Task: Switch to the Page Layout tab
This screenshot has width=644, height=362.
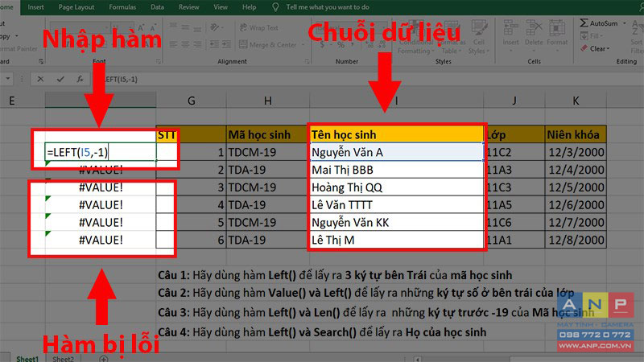Action: point(76,7)
